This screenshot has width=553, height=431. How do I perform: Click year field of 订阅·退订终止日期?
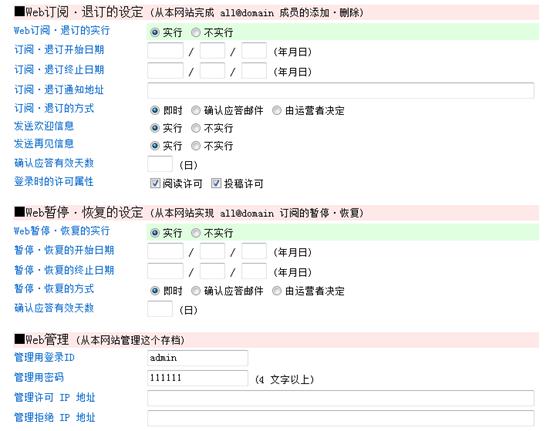click(x=165, y=71)
